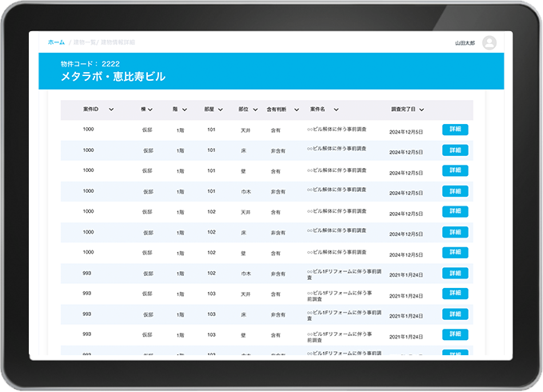
Task: Select case ID 993 in room 102 巾木 row
Action: (87, 274)
